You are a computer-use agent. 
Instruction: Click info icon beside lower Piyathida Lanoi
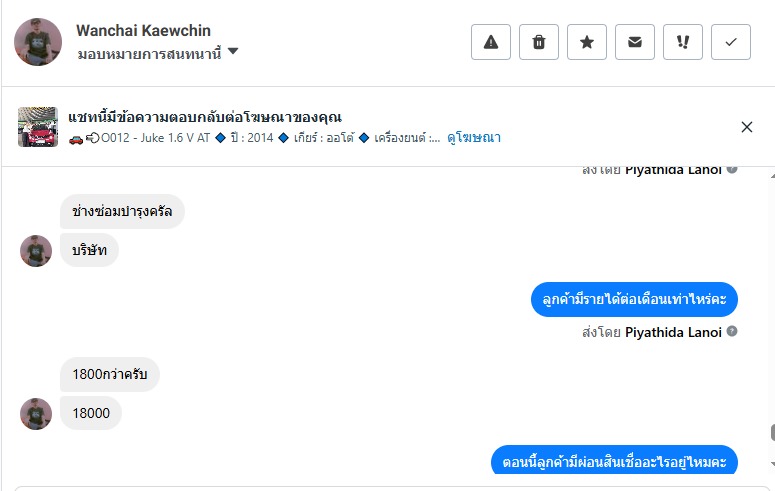[x=732, y=332]
